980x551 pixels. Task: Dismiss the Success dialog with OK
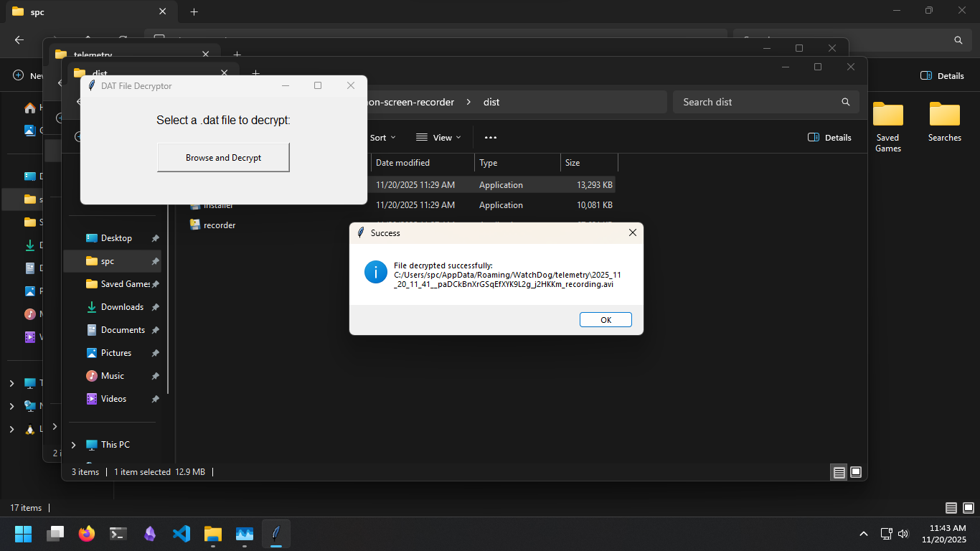(x=606, y=319)
